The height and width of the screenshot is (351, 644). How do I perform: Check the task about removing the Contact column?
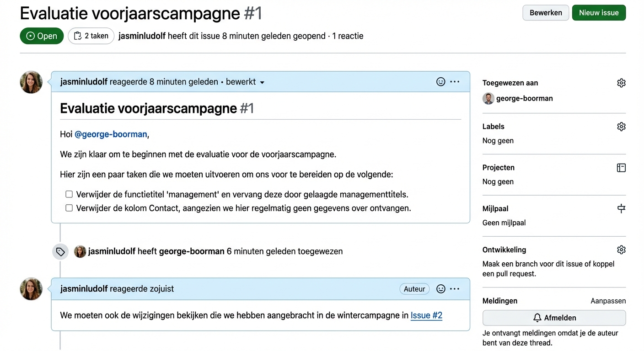tap(69, 207)
